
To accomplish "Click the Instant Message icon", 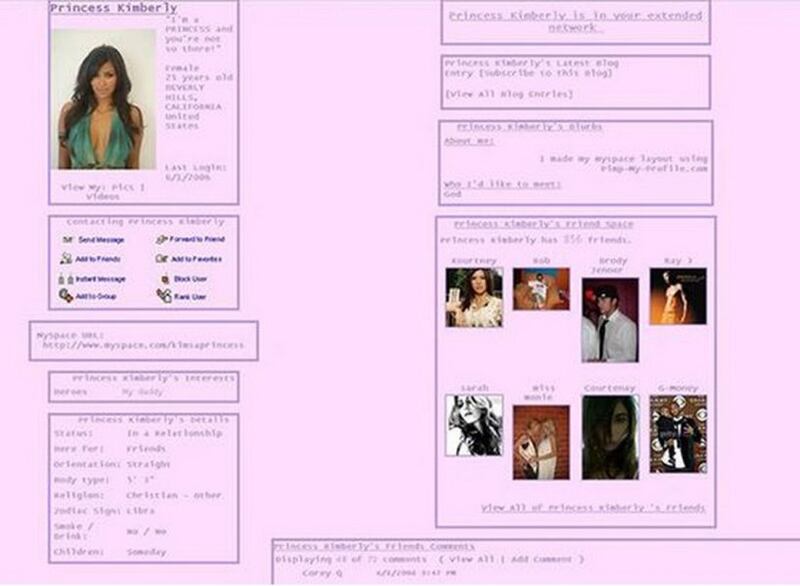I will click(x=66, y=279).
